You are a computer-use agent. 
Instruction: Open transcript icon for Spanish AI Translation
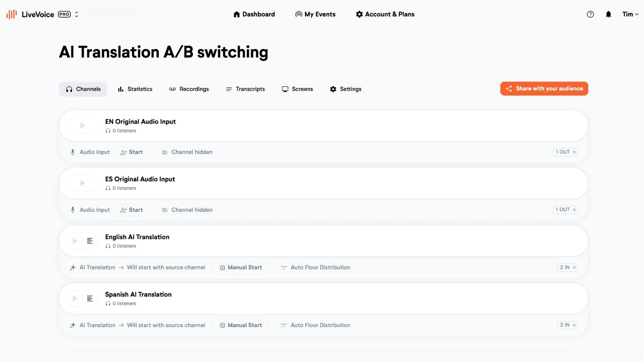point(90,299)
